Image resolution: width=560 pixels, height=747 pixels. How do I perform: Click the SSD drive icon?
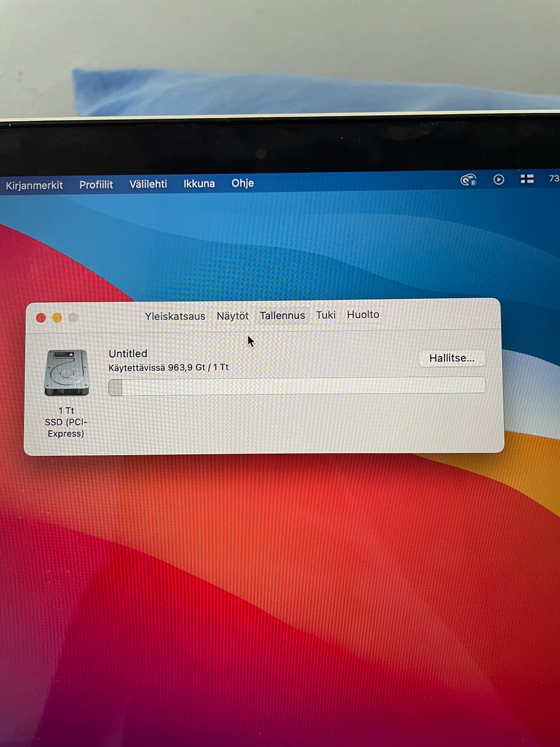point(66,373)
